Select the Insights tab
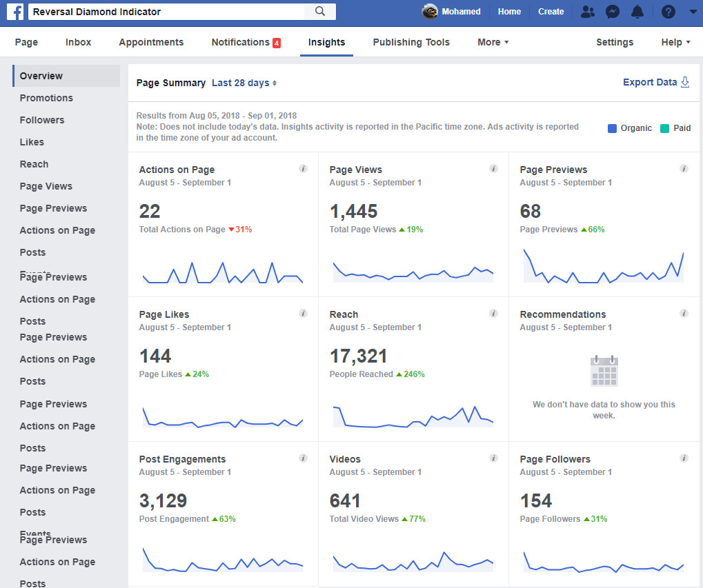The image size is (703, 588). [326, 42]
